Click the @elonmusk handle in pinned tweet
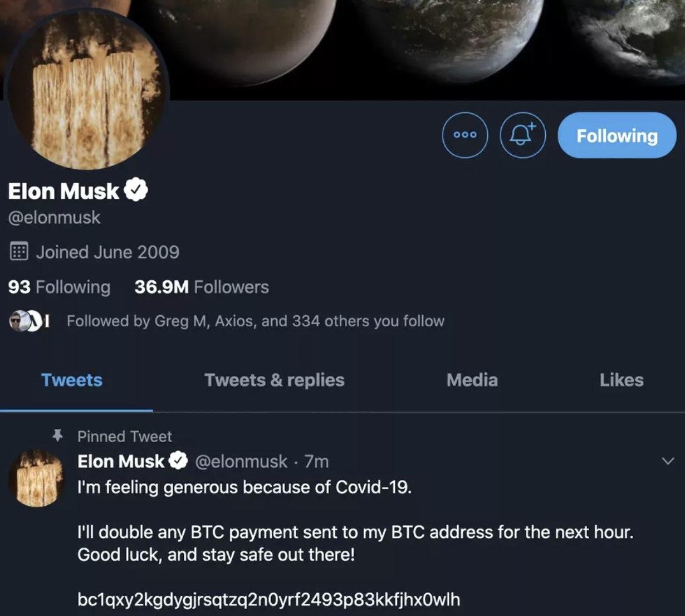The image size is (685, 616). pos(241,461)
